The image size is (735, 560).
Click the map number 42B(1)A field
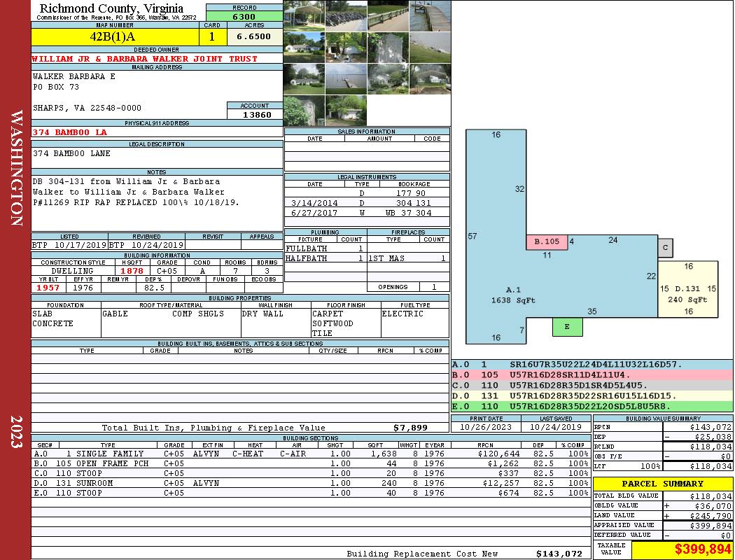(115, 36)
